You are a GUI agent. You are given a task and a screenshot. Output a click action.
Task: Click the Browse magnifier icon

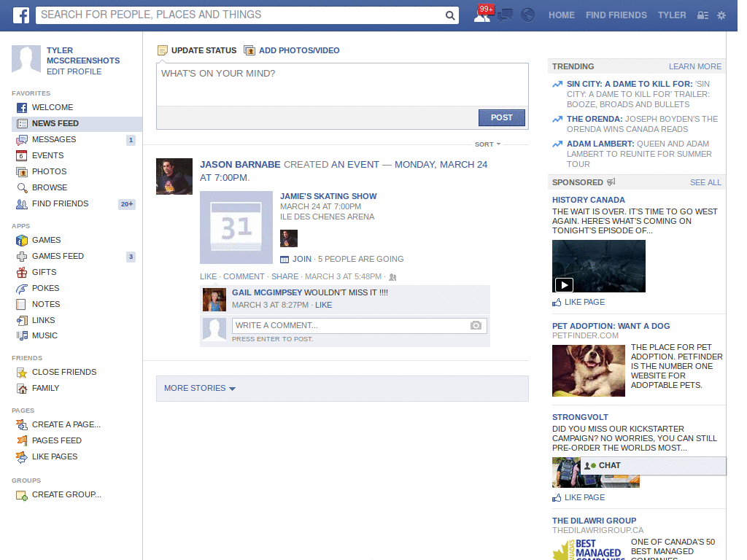click(21, 187)
